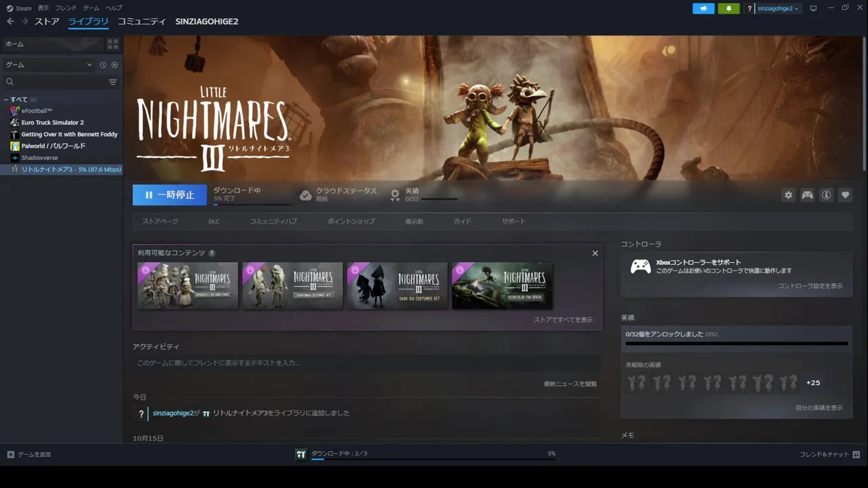
Task: Open the フレンド menu
Action: (66, 8)
